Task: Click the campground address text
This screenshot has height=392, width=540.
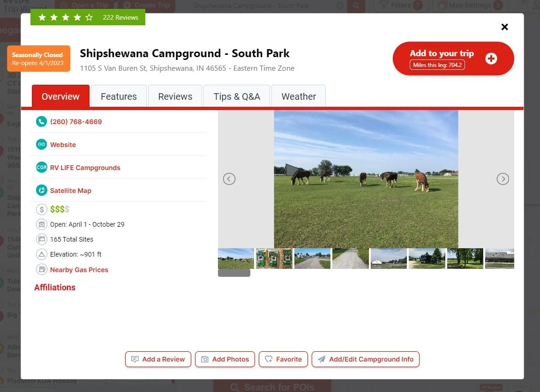Action: [x=187, y=68]
